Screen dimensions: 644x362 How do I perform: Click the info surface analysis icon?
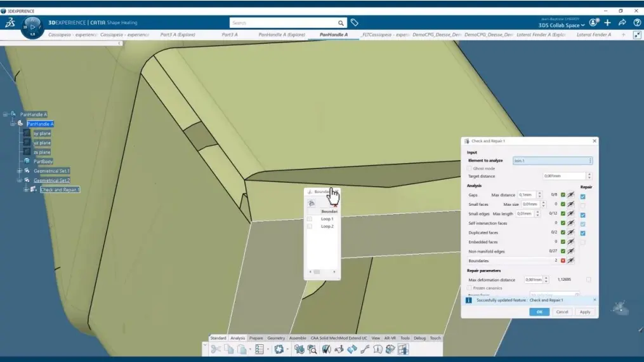[x=378, y=349]
